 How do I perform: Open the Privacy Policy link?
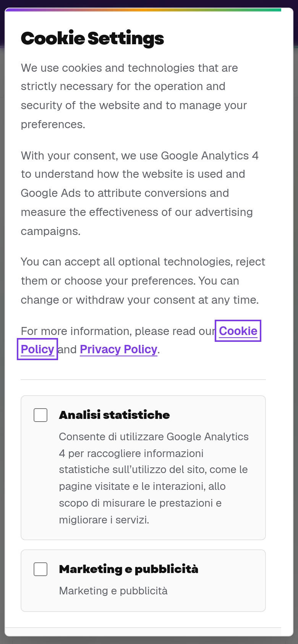pos(118,349)
